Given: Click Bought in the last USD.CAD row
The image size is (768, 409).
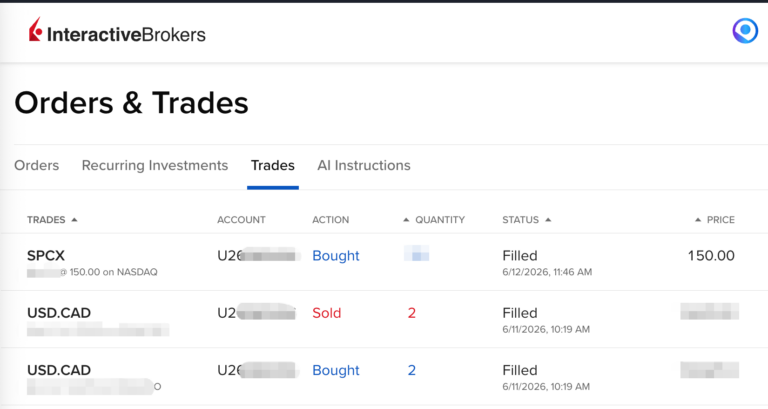Looking at the screenshot, I should [x=336, y=370].
